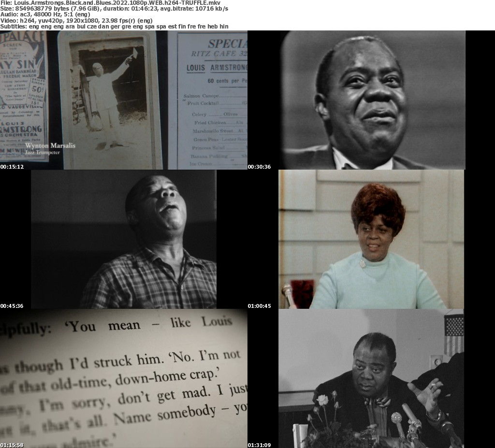Select the Subtitles language list line

tap(114, 27)
